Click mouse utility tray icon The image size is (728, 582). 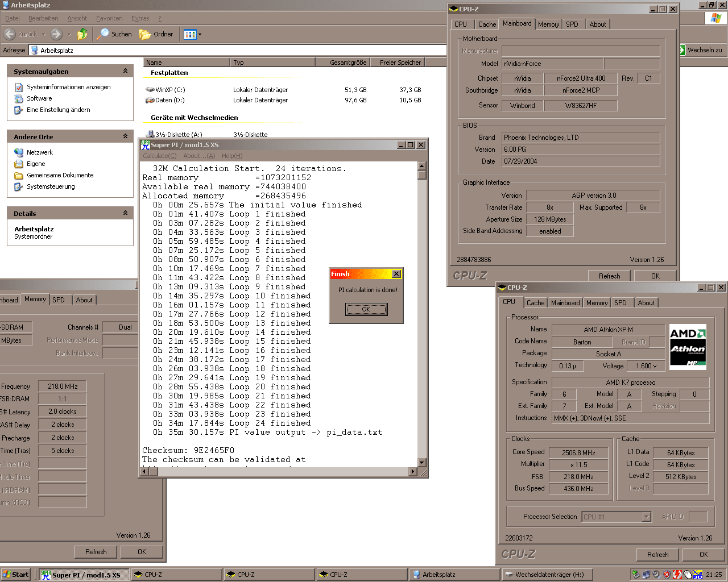tap(688, 575)
